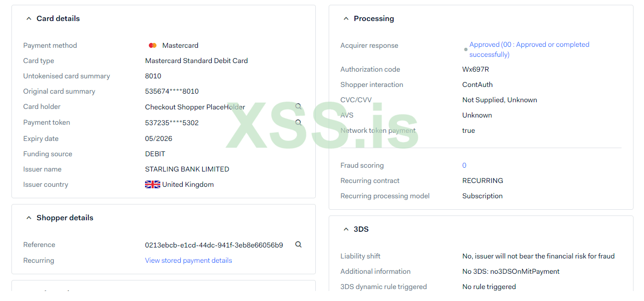Click the United Kingdom flag icon
The width and height of the screenshot is (644, 301).
(153, 184)
